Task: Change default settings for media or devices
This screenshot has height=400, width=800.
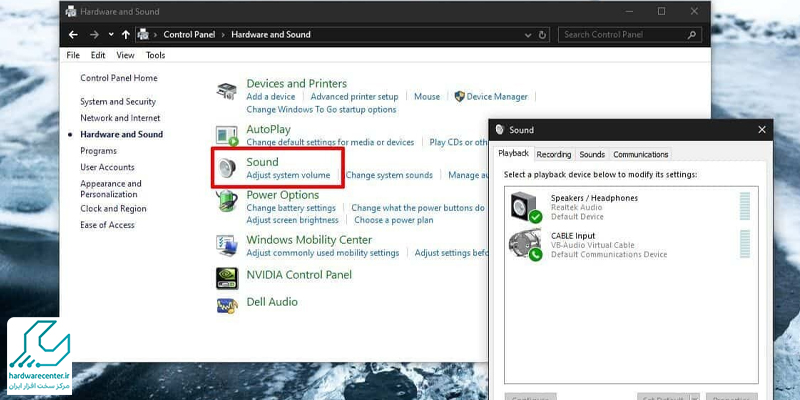Action: [x=330, y=142]
